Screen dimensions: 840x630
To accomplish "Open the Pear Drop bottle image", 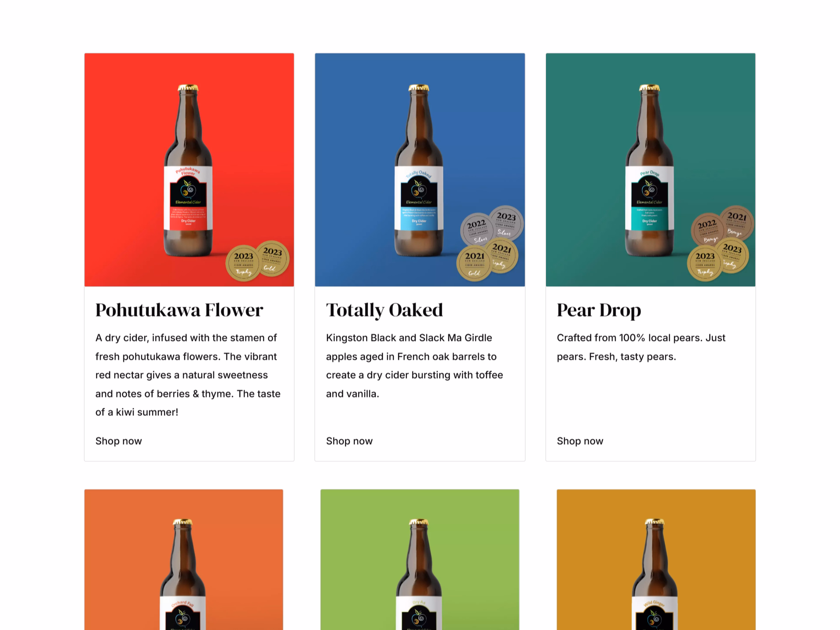I will (651, 170).
